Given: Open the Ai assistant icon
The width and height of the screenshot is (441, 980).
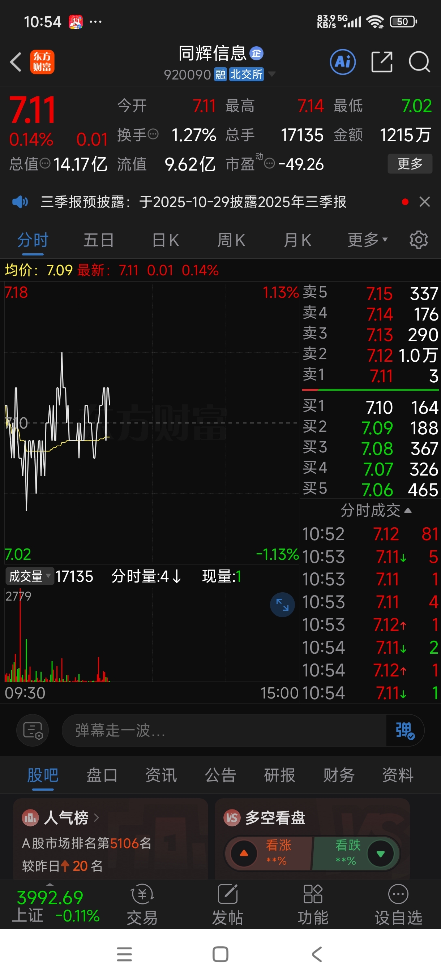Looking at the screenshot, I should click(x=342, y=62).
